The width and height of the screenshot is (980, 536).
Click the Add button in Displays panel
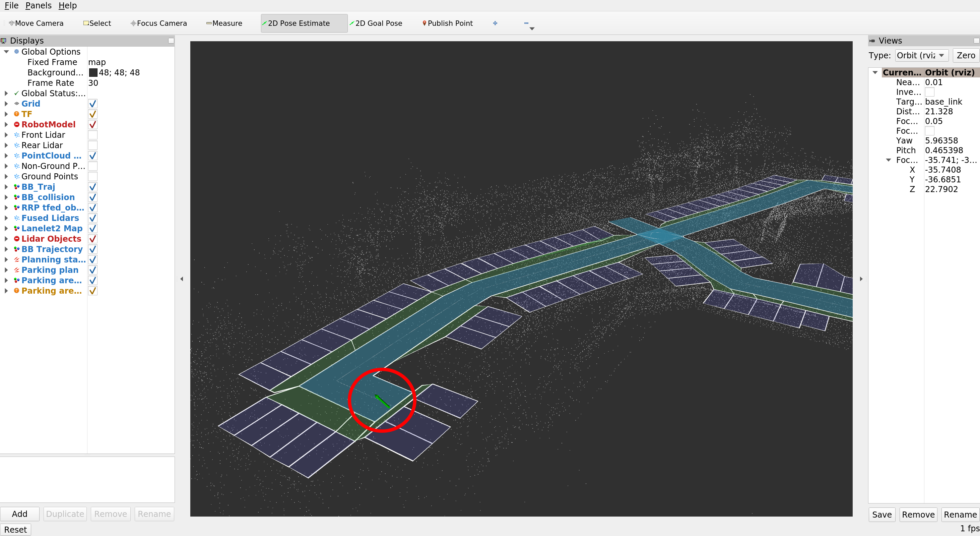coord(19,513)
